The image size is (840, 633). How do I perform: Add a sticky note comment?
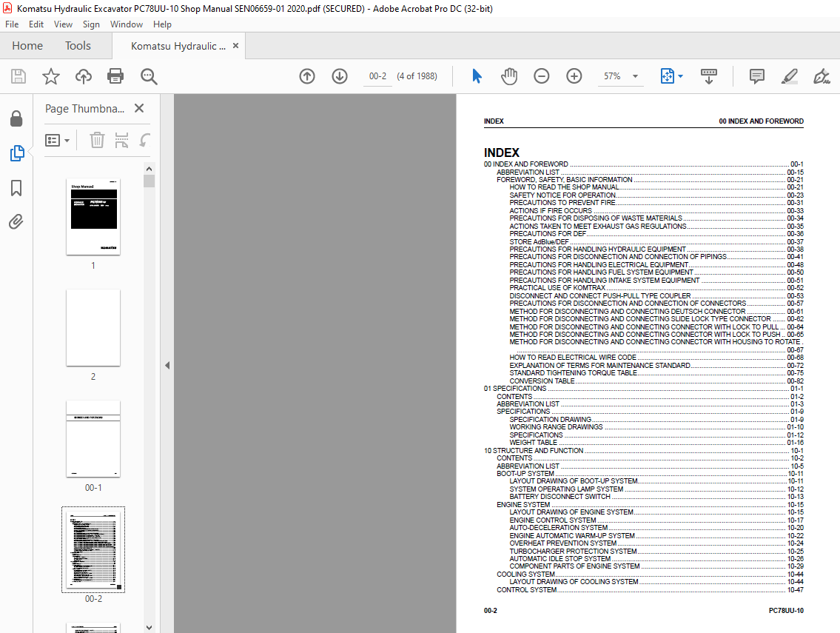(756, 76)
